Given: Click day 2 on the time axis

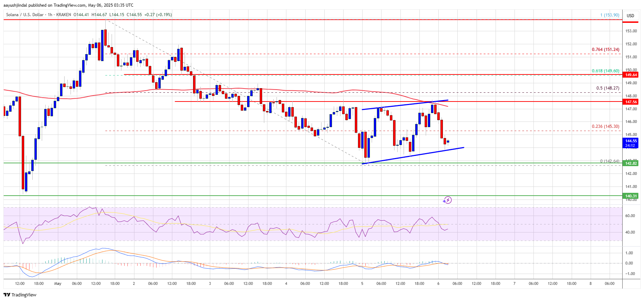Looking at the screenshot, I should (x=134, y=283).
